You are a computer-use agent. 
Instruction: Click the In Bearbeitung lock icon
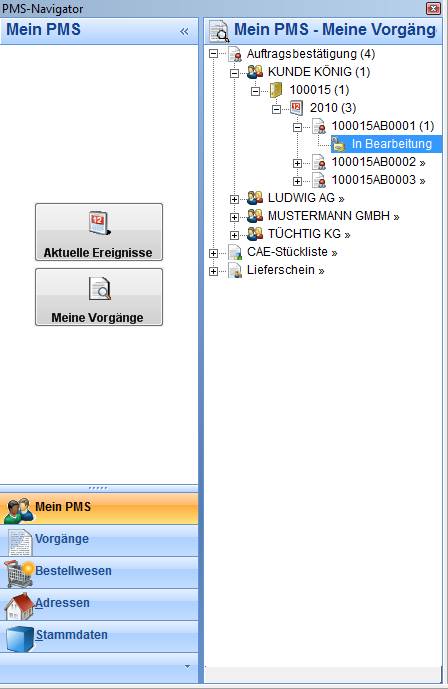tap(338, 144)
